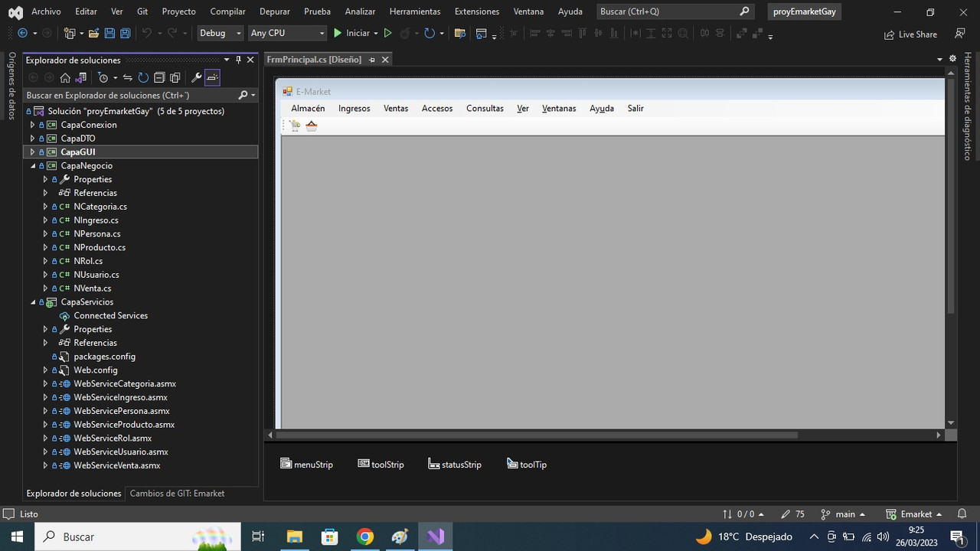The width and height of the screenshot is (980, 551).
Task: Click the Send Feedback icon
Action: [959, 34]
